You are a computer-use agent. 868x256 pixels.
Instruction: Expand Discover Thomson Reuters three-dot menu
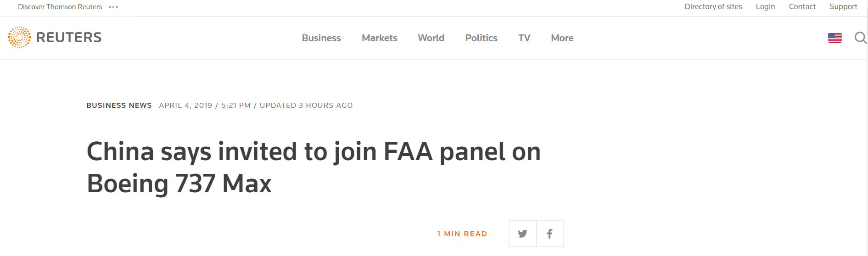click(x=113, y=7)
